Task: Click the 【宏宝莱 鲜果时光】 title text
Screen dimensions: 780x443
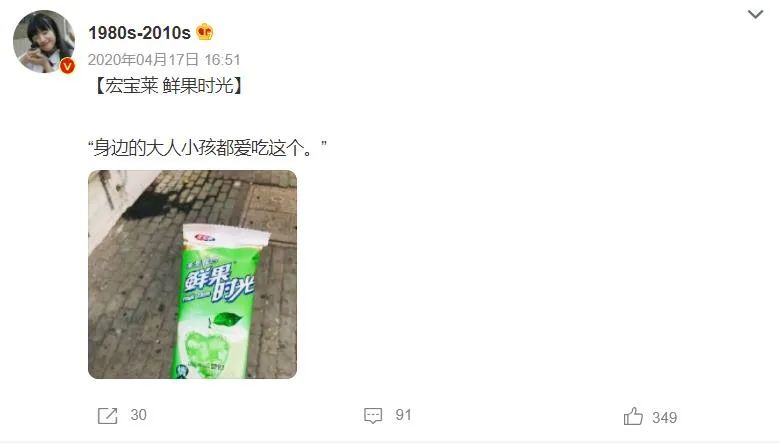Action: click(168, 86)
